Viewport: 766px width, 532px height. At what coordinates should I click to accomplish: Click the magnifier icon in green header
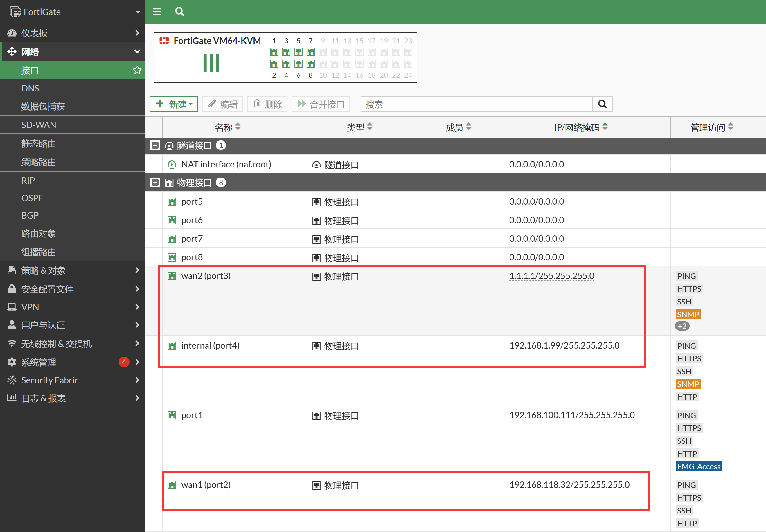click(x=179, y=12)
